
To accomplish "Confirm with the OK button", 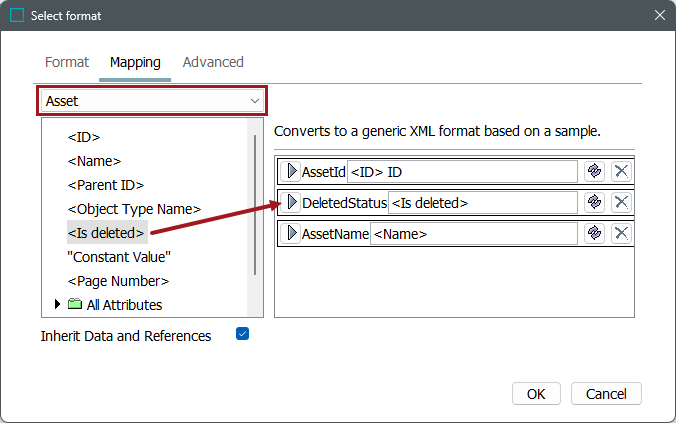I will tap(536, 393).
